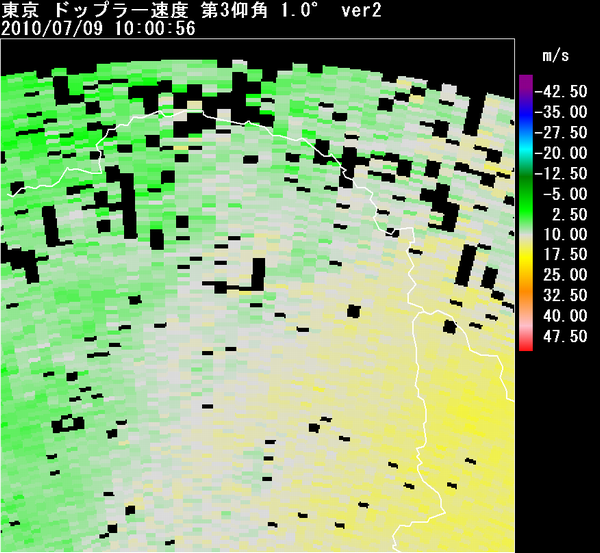Select the -35.00 scale value
Screen dimensions: 600x553
562,112
